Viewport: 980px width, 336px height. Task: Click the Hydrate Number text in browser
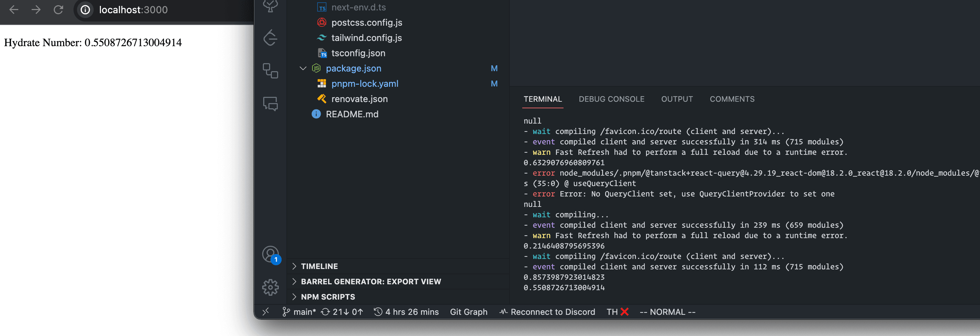[x=93, y=42]
